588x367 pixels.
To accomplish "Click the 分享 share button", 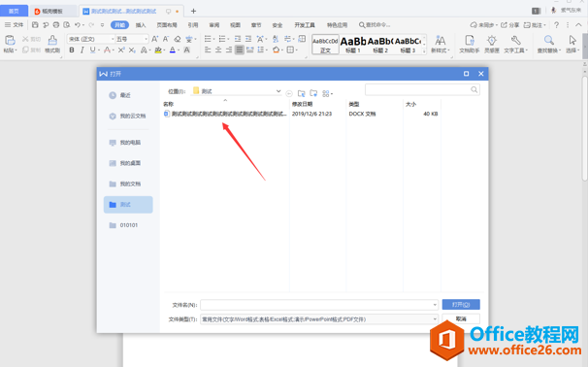I will coord(510,25).
